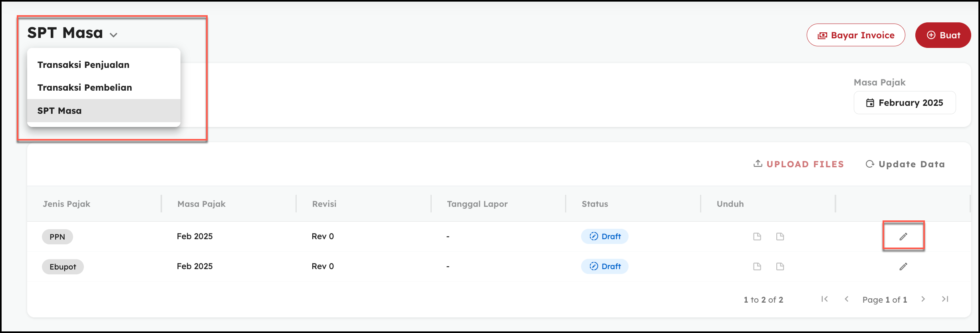Select Transaksi Pembelian from the menu
This screenshot has width=980, height=333.
pos(85,87)
